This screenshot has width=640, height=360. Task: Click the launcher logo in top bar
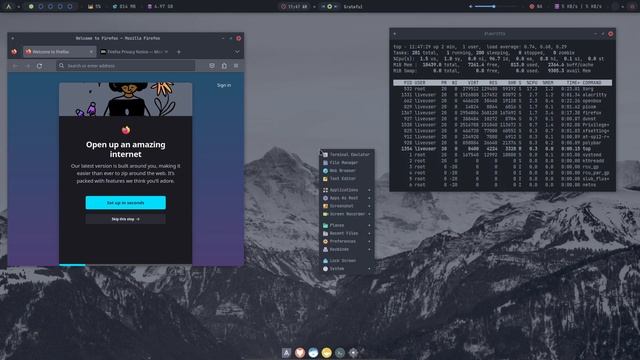9,7
